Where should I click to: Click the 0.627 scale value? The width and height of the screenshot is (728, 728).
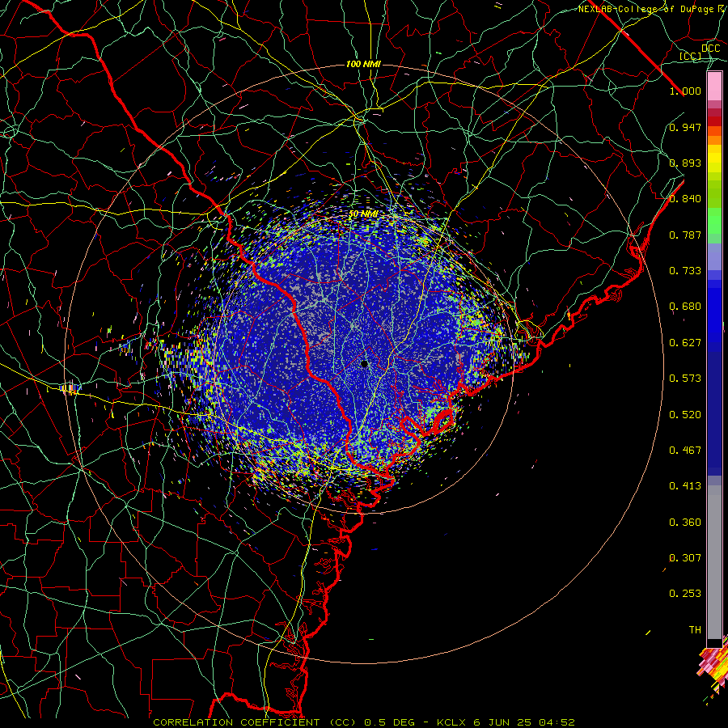click(685, 343)
